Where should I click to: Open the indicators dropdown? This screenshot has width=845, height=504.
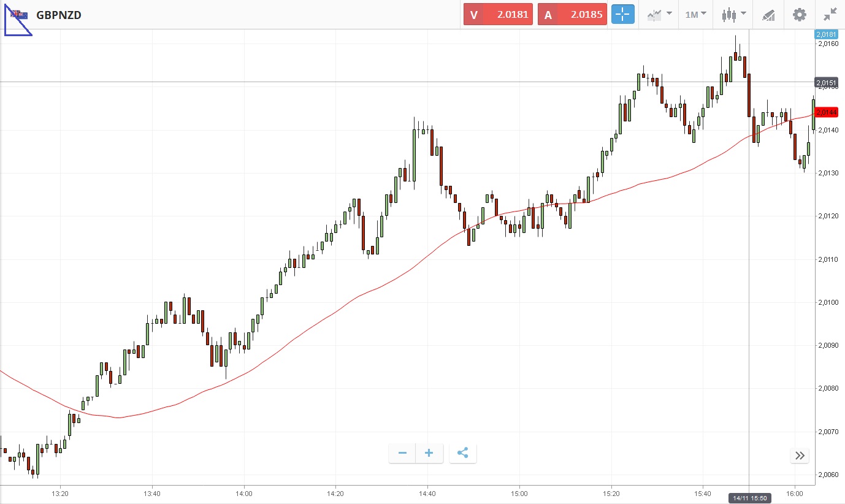659,14
